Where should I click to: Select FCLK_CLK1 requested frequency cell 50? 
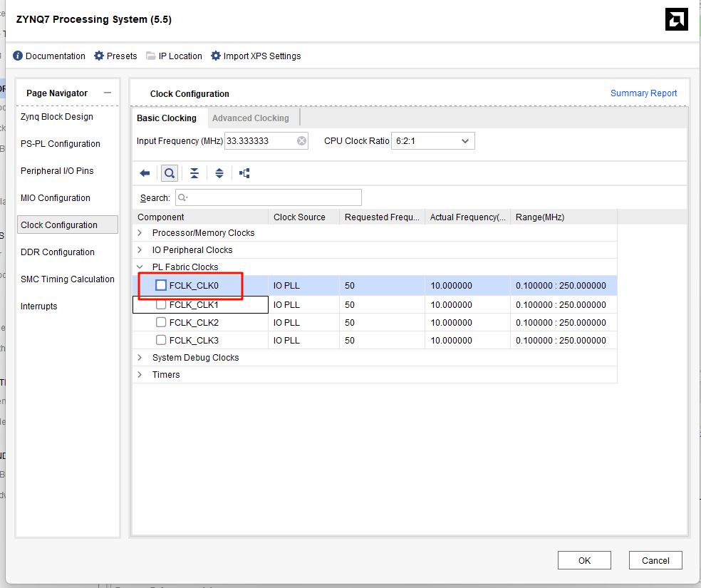click(382, 304)
